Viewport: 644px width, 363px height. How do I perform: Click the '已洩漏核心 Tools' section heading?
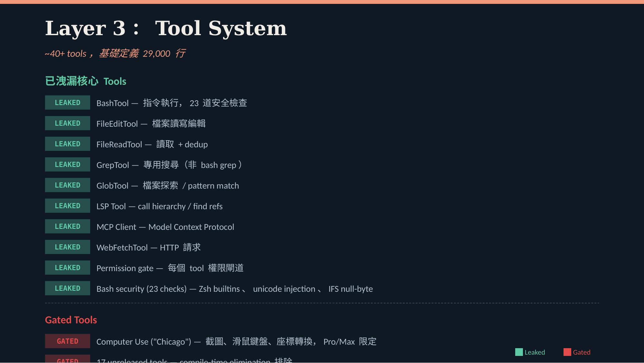pos(86,81)
